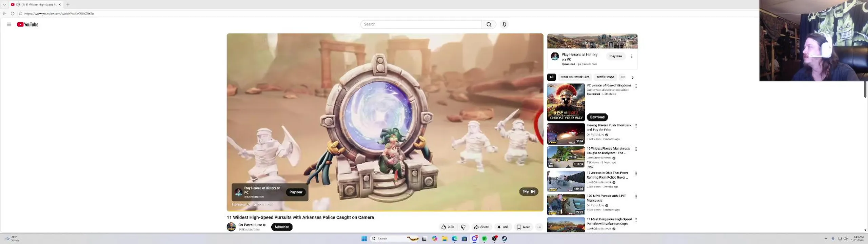Open 120 MPH Pursuit thumbnail

566,204
